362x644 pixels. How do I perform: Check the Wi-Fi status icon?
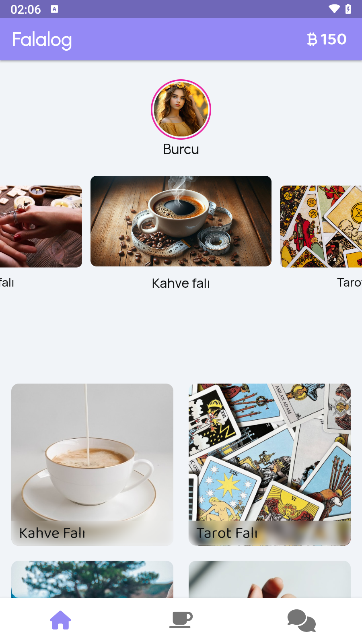point(334,9)
